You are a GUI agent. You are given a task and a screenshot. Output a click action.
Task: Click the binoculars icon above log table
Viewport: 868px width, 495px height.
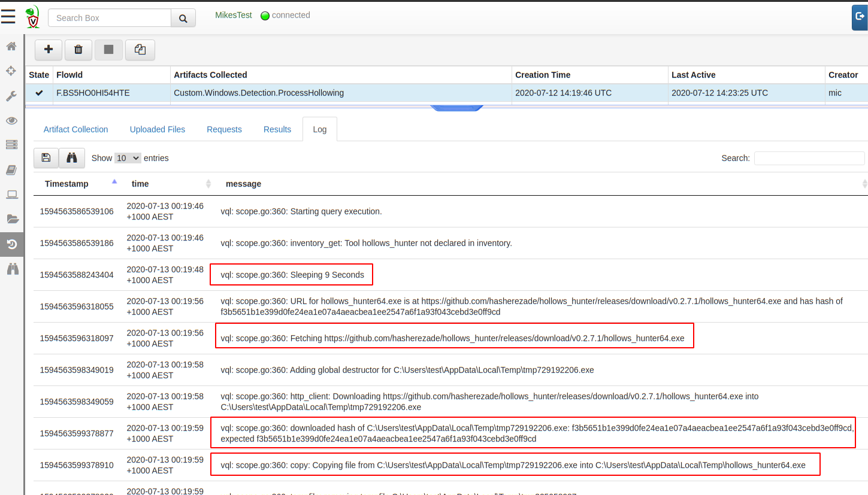(x=72, y=158)
